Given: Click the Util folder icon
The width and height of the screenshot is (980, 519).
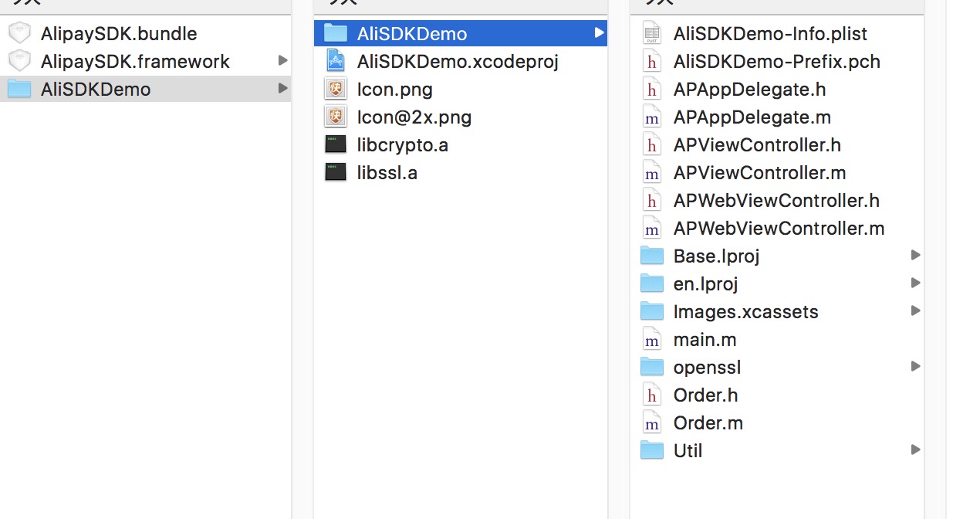Looking at the screenshot, I should [652, 450].
